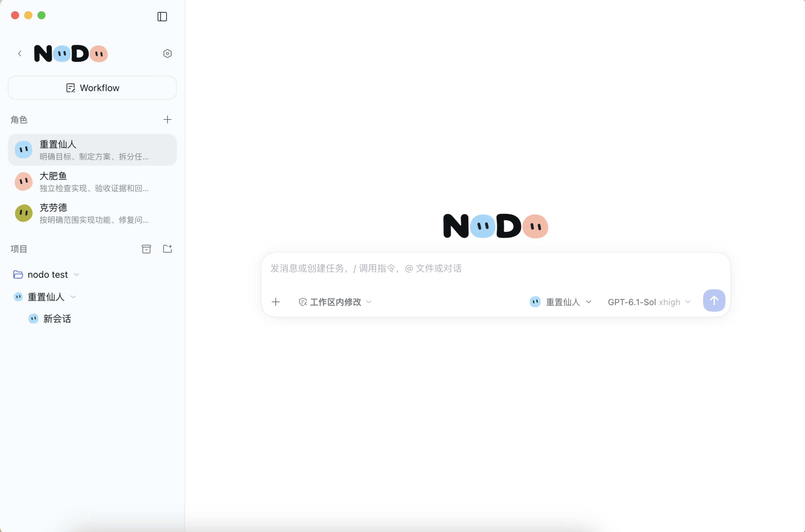Screen dimensions: 805x532
Task: Click the 项目 section header
Action: point(19,249)
